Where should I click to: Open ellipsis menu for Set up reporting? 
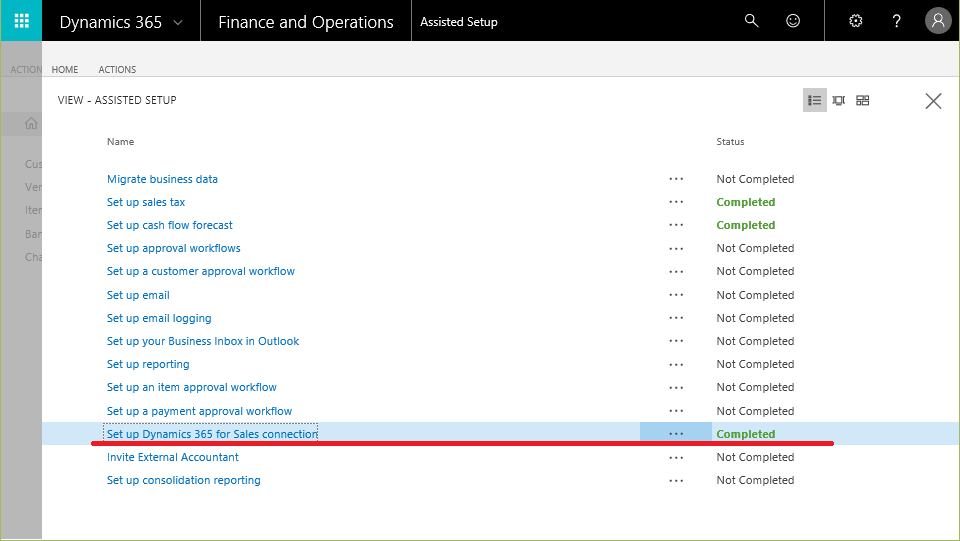click(676, 365)
